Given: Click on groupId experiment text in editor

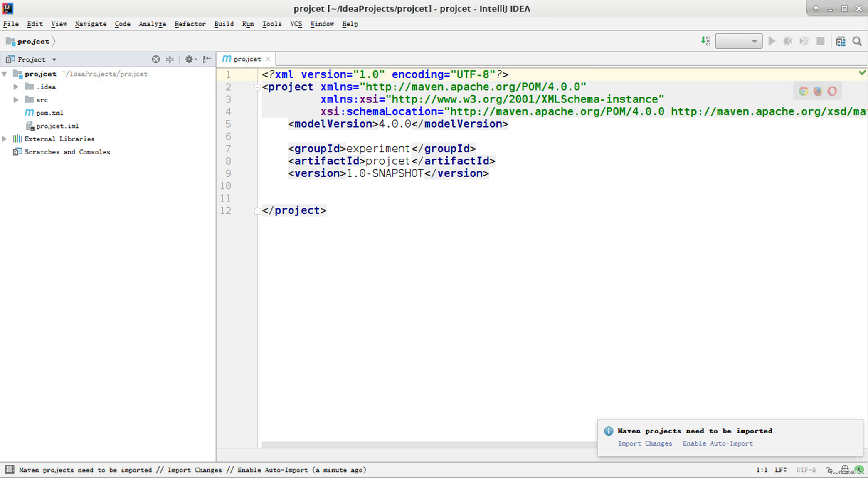Looking at the screenshot, I should (x=378, y=149).
